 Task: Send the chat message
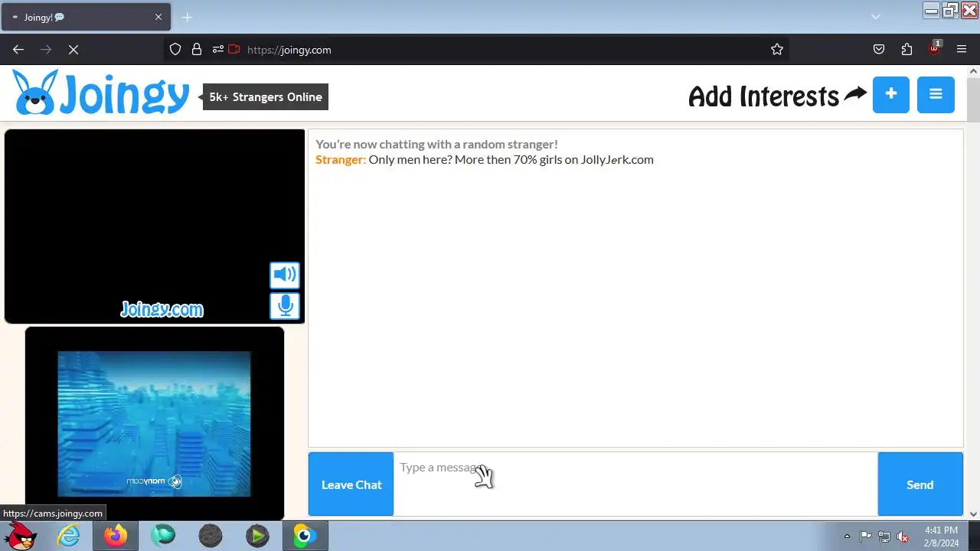920,484
